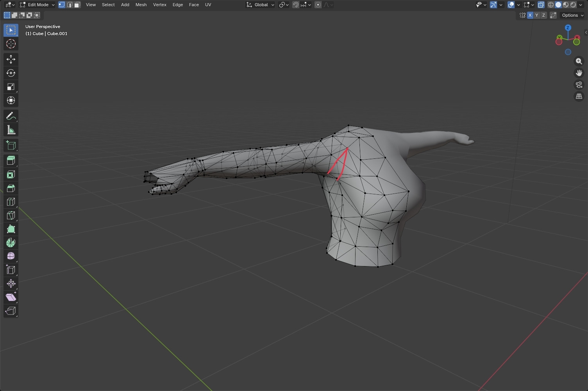The image size is (588, 391).
Task: Select the Move tool in toolbar
Action: pyautogui.click(x=11, y=59)
